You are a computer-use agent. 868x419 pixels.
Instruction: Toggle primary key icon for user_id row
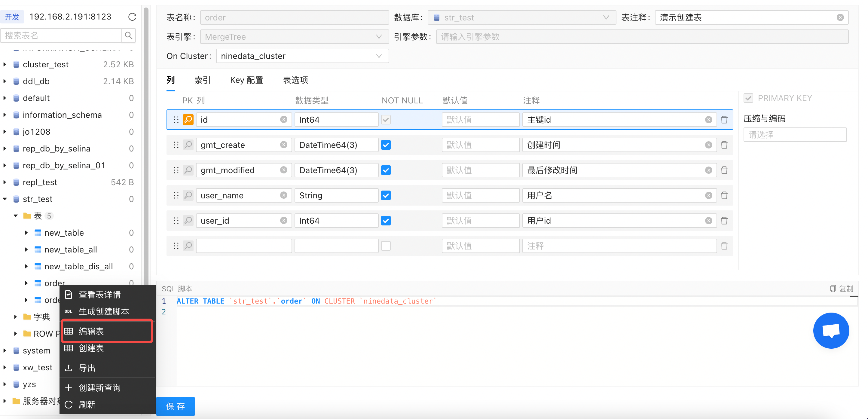coord(188,221)
